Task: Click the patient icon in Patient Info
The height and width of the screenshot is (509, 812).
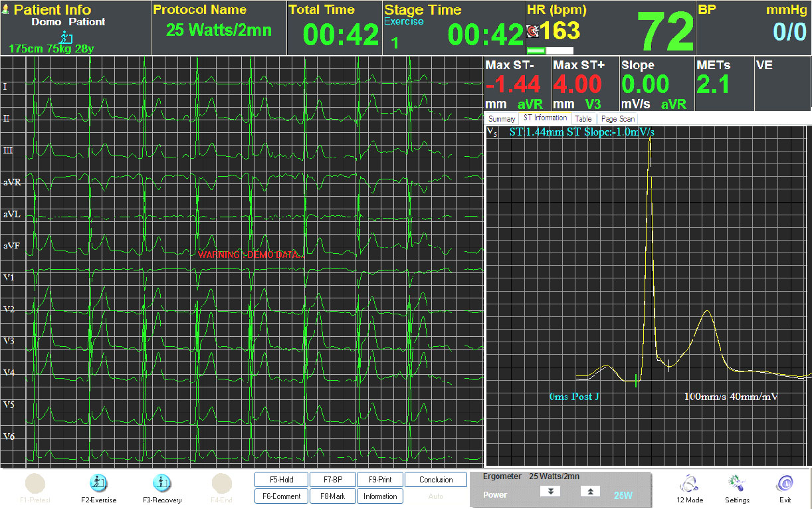Action: pyautogui.click(x=7, y=10)
